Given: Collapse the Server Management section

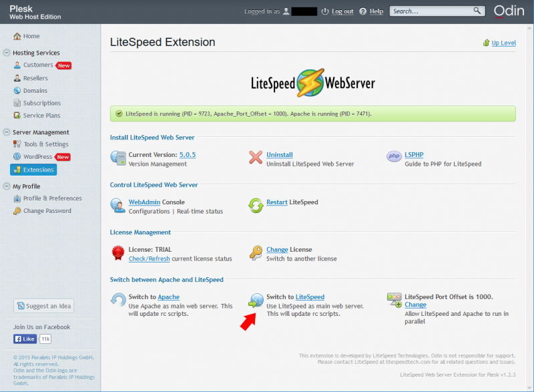Looking at the screenshot, I should (7, 132).
